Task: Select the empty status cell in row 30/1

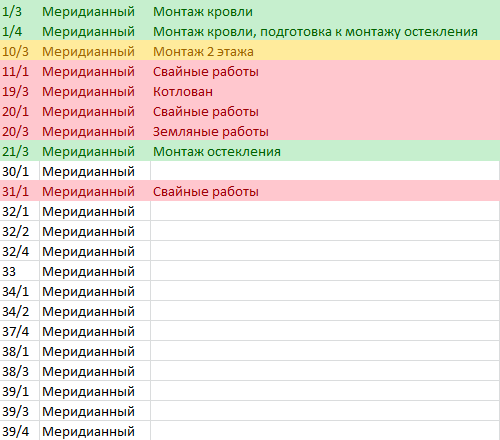Action: [325, 171]
